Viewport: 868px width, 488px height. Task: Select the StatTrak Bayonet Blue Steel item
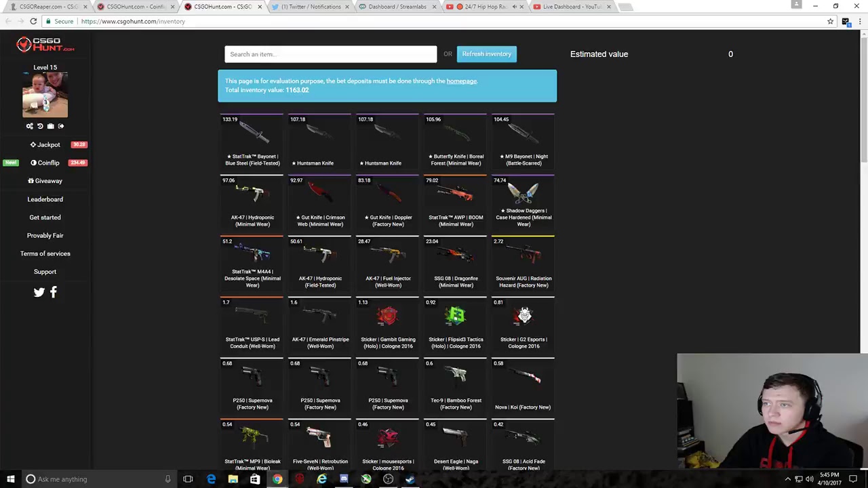(x=252, y=141)
